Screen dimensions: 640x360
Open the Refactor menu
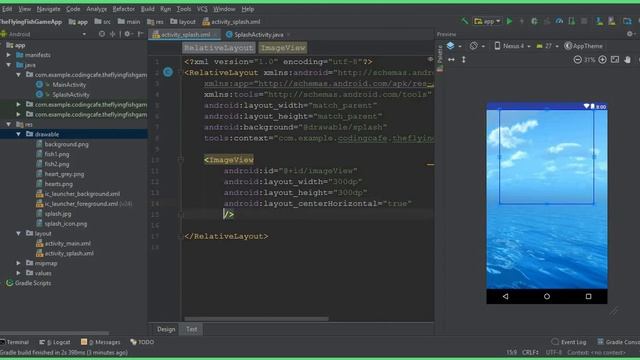point(123,9)
